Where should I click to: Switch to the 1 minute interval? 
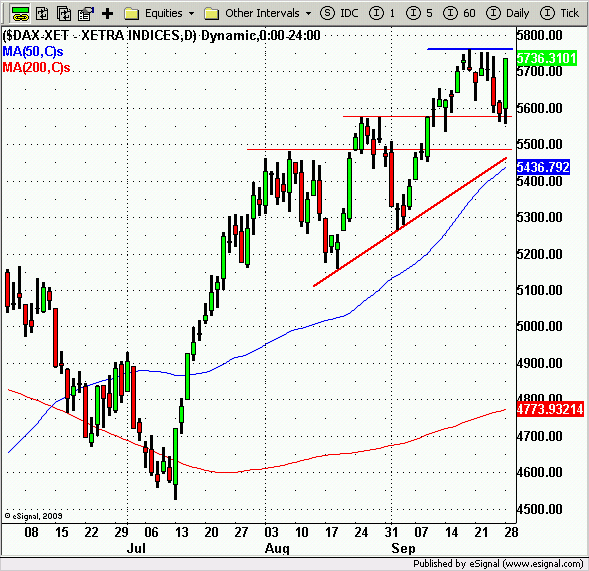(382, 14)
